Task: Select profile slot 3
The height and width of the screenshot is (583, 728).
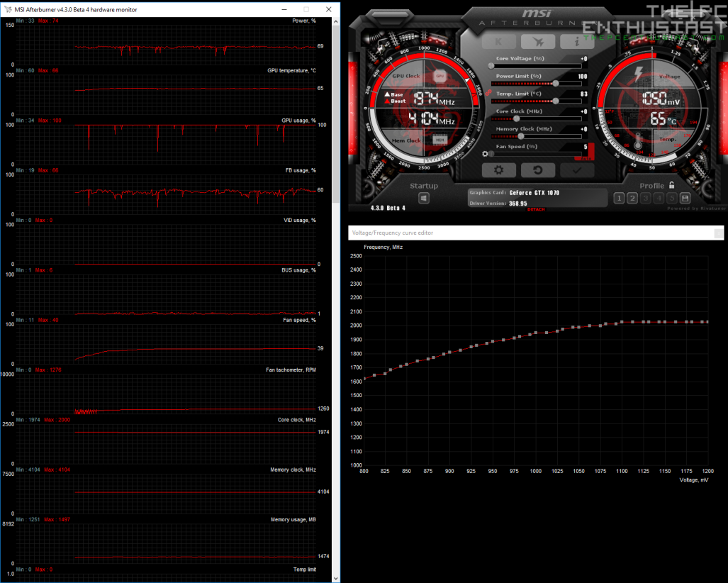Action: point(645,199)
